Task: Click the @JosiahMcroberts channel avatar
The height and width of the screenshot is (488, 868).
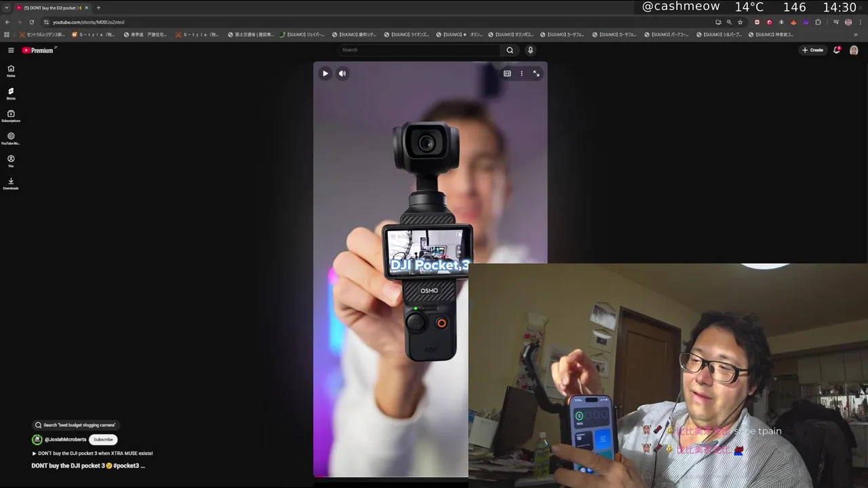Action: (37, 439)
